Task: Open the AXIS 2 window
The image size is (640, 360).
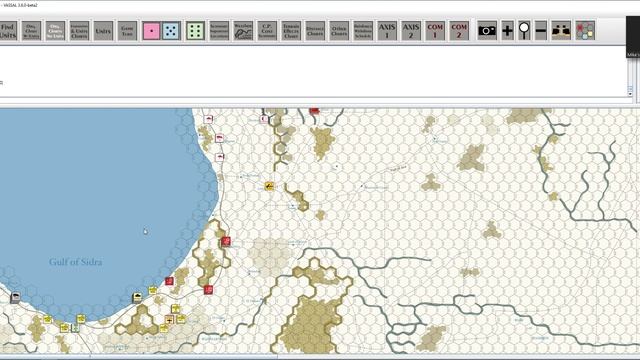Action: (411, 31)
